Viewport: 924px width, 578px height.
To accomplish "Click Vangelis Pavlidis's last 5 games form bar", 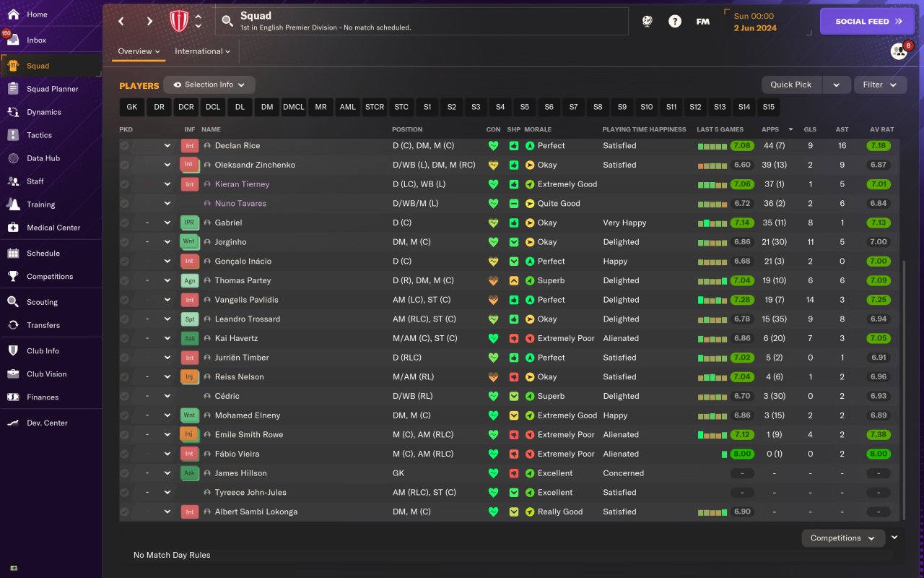I will tap(712, 300).
